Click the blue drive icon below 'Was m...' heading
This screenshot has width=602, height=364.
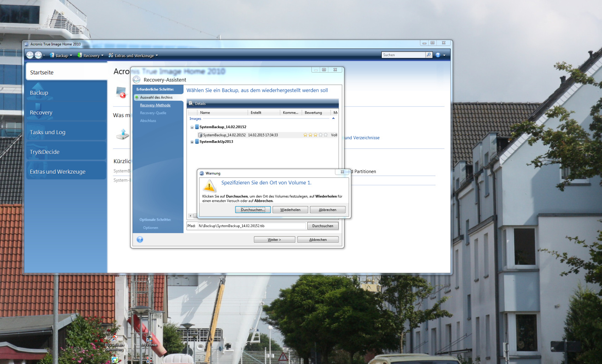(x=122, y=134)
